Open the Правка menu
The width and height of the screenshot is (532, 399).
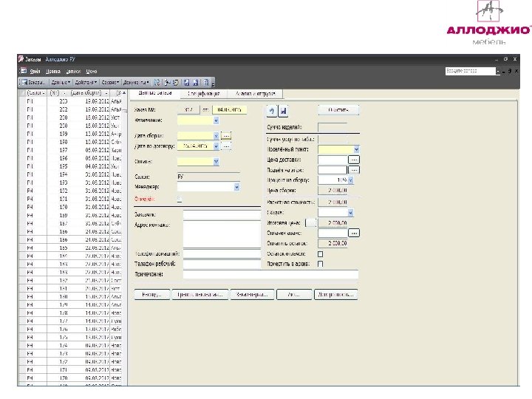53,71
